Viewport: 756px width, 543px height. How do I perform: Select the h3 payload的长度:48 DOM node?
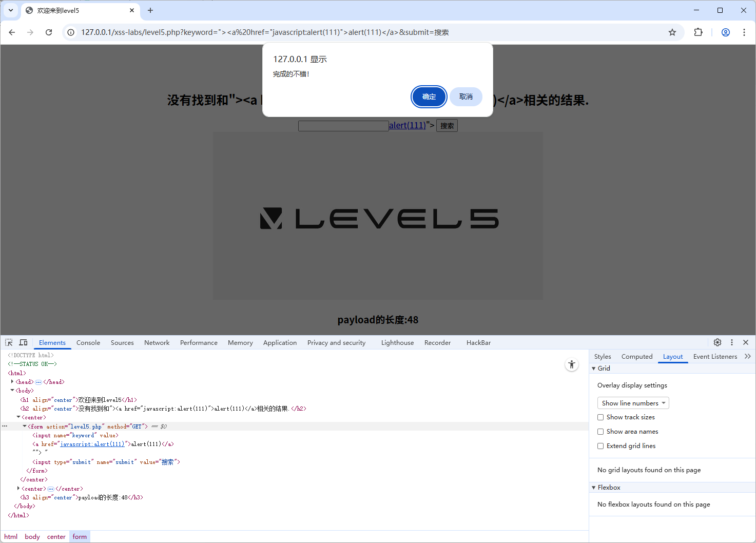(82, 497)
